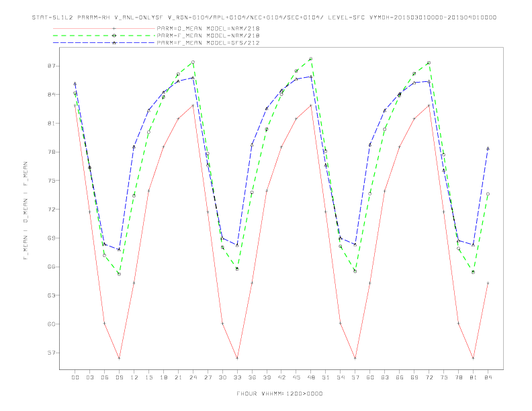Click the blue triangle data point at hour 84
This screenshot has height=411, width=532.
pyautogui.click(x=488, y=148)
